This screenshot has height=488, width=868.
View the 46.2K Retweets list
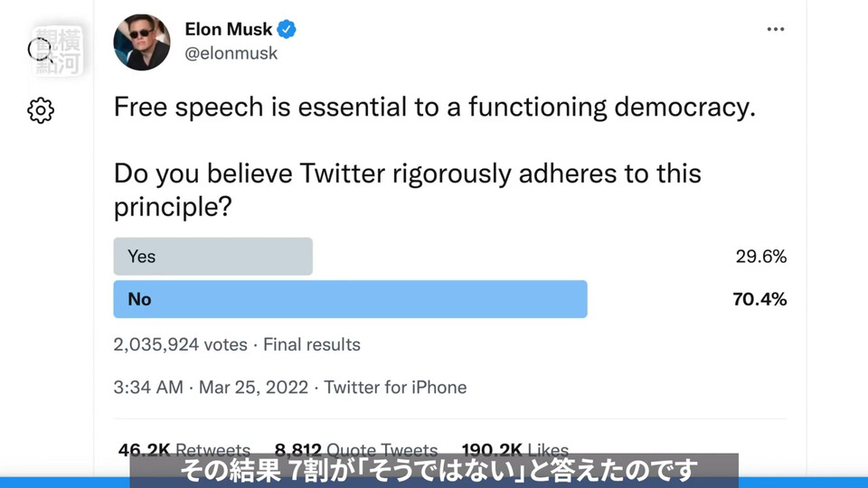click(x=184, y=449)
